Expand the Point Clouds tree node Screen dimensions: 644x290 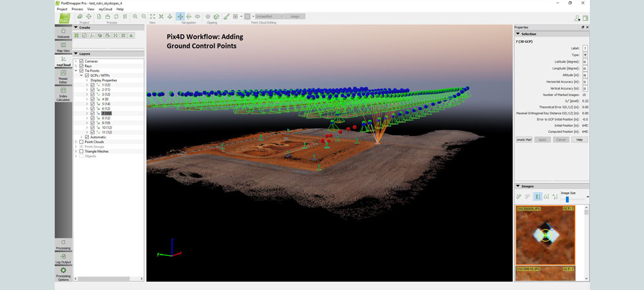click(75, 142)
